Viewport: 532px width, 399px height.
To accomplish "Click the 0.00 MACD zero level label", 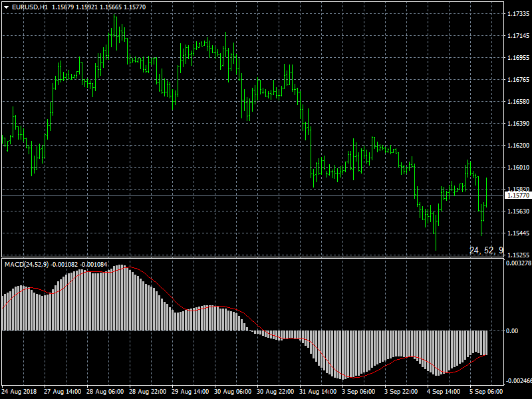I will tap(512, 331).
